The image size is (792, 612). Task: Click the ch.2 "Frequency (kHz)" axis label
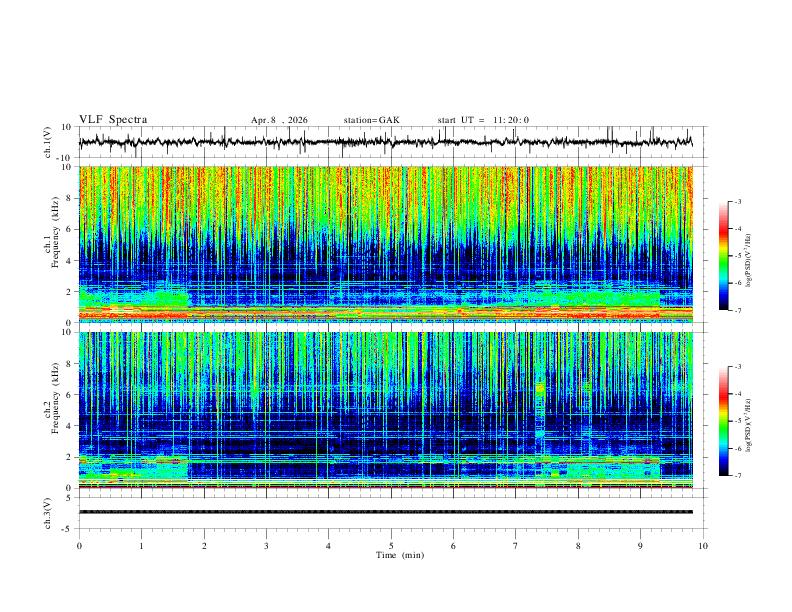tap(55, 399)
